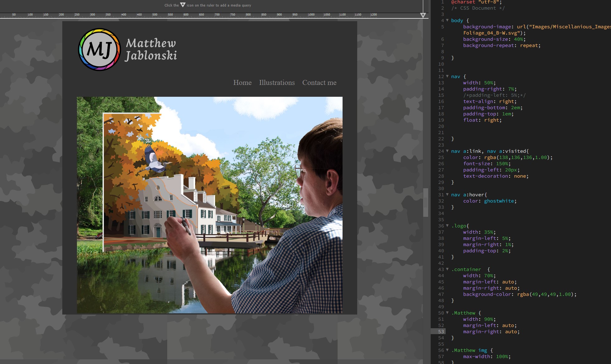Click the scrubber arrow at the ruler's right edge
This screenshot has height=364, width=611.
423,15
